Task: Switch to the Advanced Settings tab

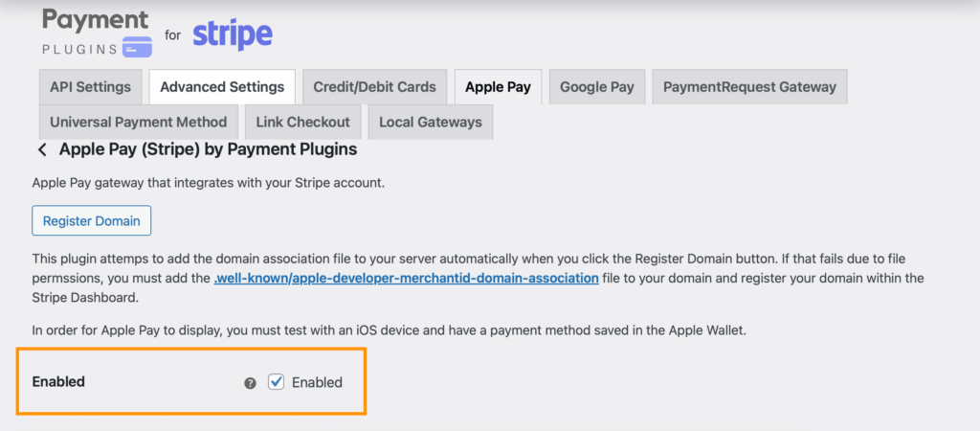Action: tap(222, 87)
